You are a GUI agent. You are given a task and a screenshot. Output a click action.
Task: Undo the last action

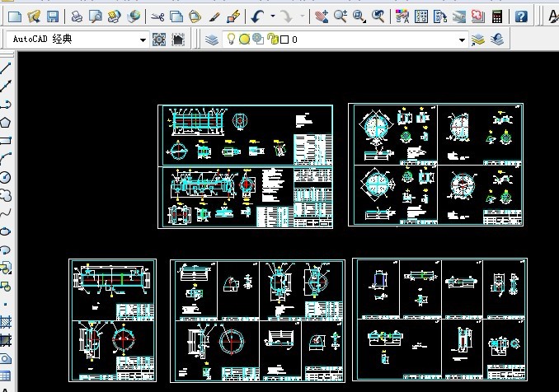[257, 16]
